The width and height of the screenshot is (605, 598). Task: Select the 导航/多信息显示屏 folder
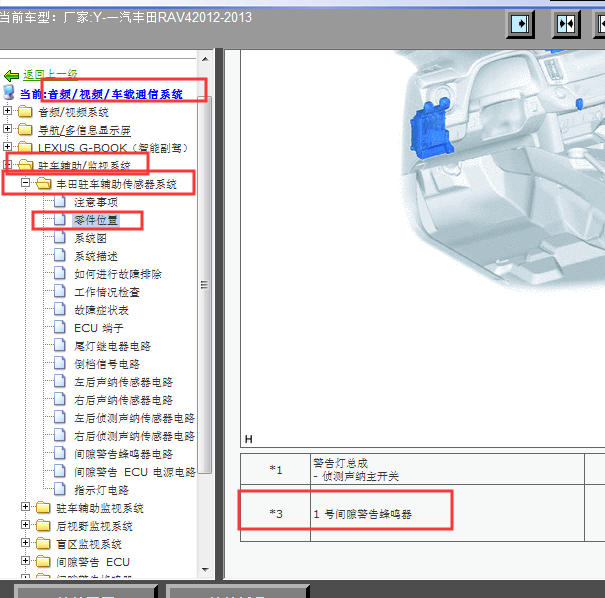[84, 130]
